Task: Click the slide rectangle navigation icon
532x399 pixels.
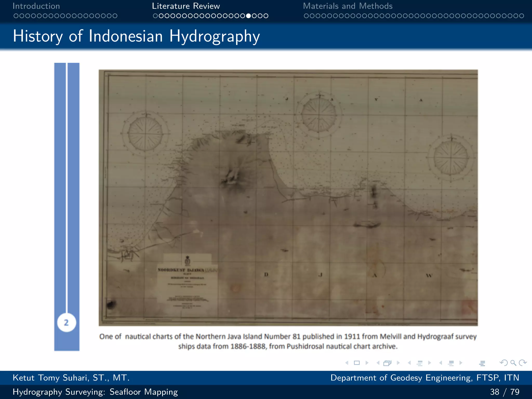Action: [x=357, y=363]
